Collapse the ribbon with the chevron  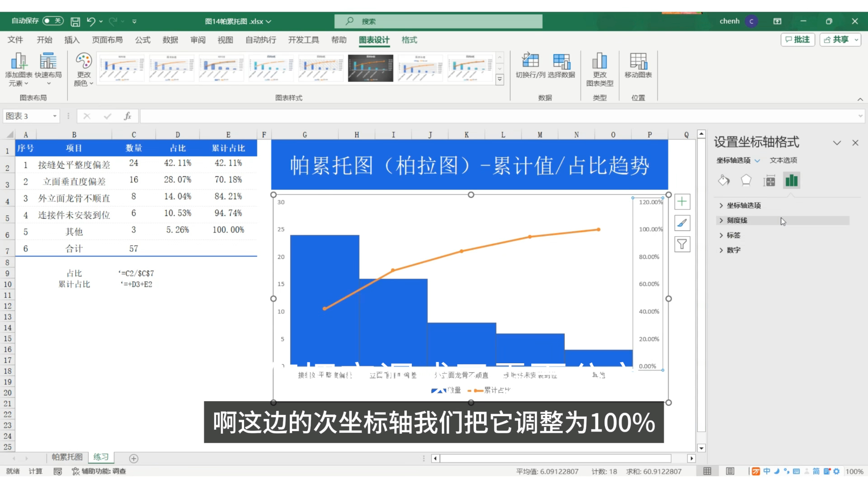click(x=860, y=99)
